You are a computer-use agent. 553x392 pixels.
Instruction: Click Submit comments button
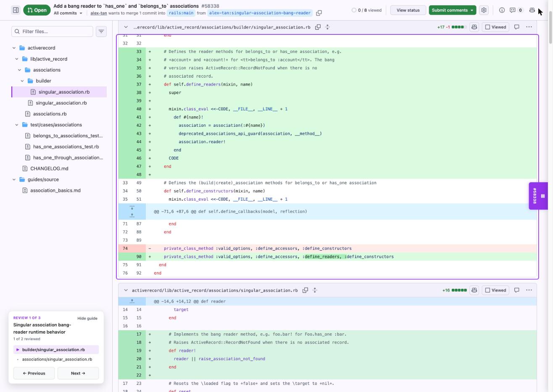(x=453, y=10)
